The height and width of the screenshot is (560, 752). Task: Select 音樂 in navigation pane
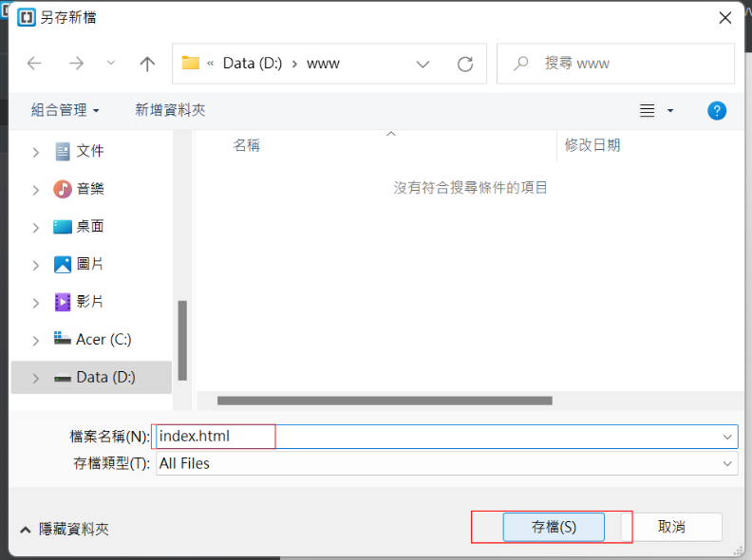90,189
